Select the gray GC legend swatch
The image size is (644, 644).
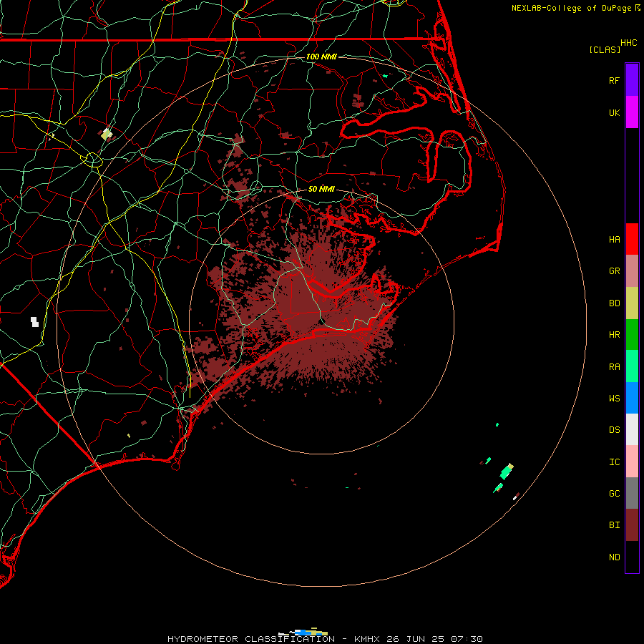[x=632, y=493]
